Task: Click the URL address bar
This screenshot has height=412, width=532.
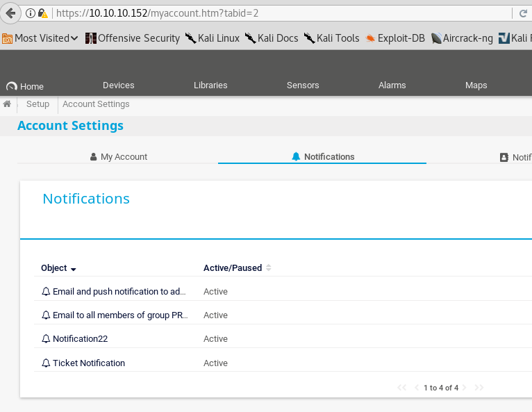Action: (x=278, y=13)
